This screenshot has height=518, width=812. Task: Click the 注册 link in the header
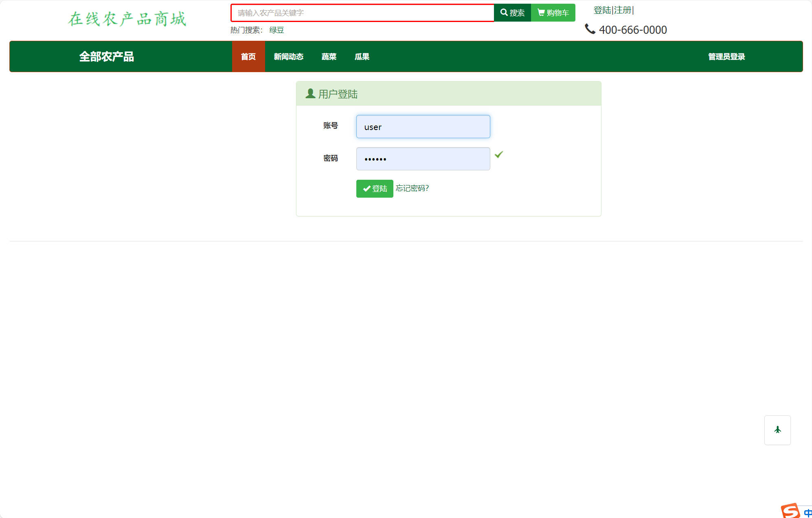(622, 10)
